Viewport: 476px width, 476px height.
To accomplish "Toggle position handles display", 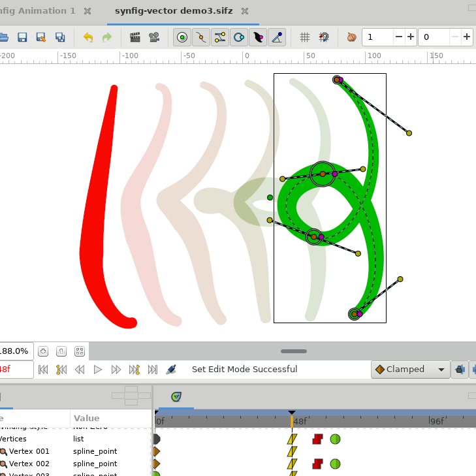I will point(182,37).
